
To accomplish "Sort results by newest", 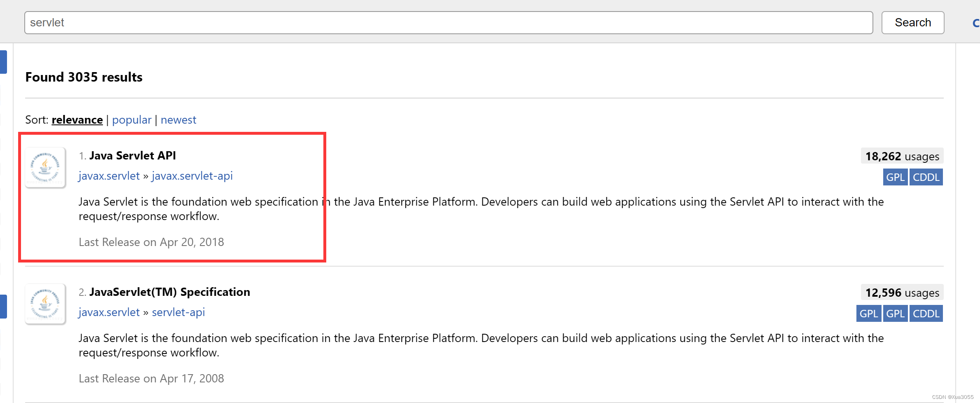I will 178,120.
